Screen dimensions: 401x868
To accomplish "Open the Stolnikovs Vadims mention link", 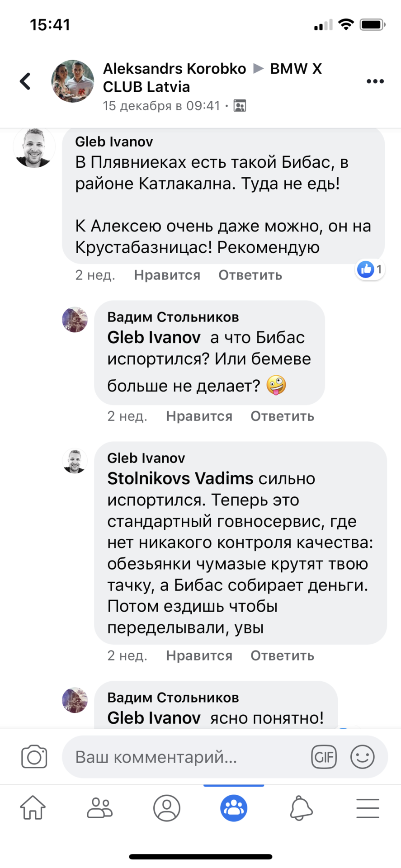I will point(180,478).
